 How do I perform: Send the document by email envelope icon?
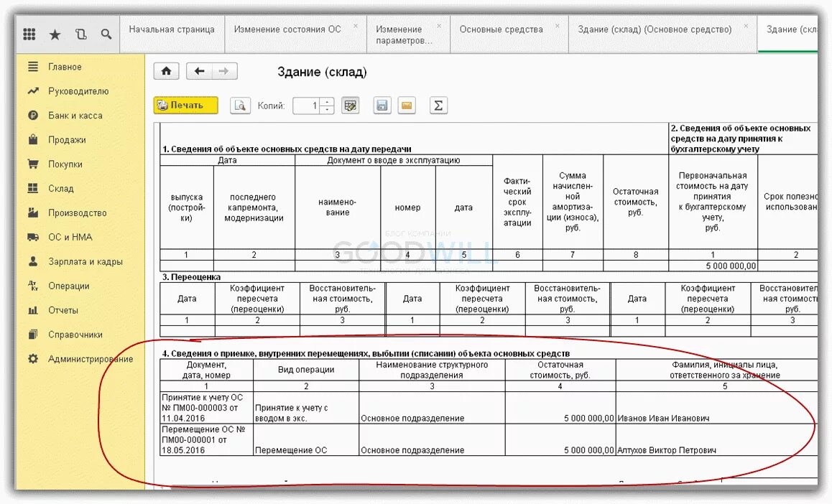click(407, 106)
